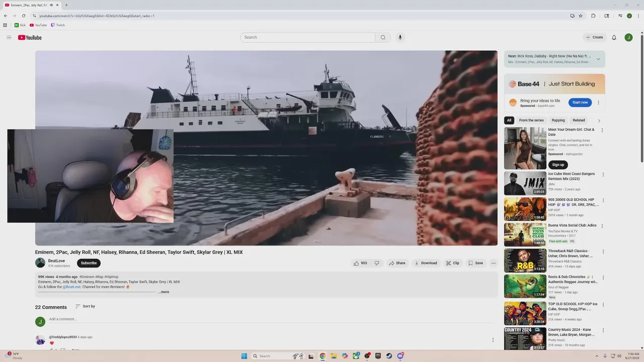Image resolution: width=644 pixels, height=362 pixels.
Task: Open Chrome extensions puzzle icon
Action: click(x=593, y=16)
